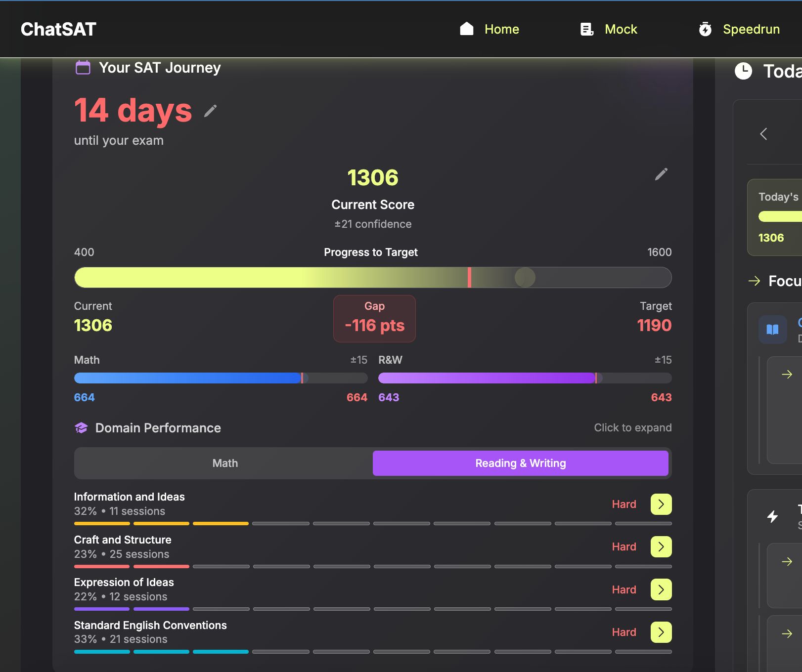
Task: Click the lightning bolt icon
Action: pyautogui.click(x=772, y=516)
